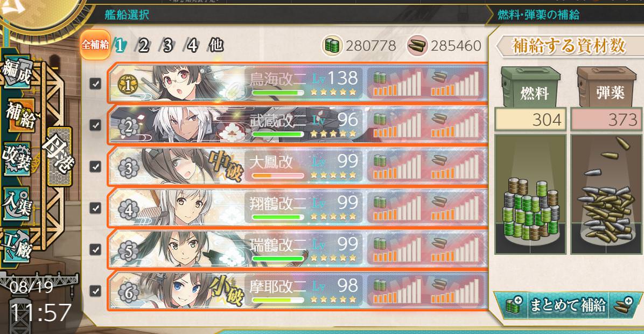Toggle the checkbox beside 大鳳改

pos(95,166)
